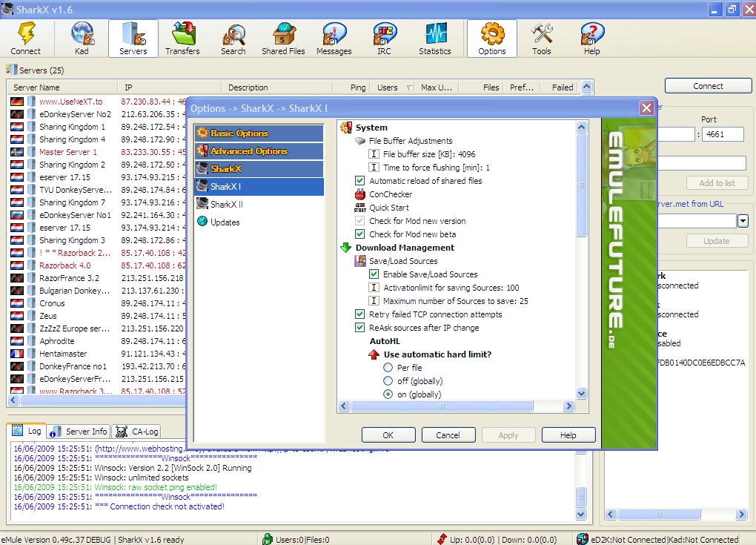Click the Options gear toolbar icon

492,39
